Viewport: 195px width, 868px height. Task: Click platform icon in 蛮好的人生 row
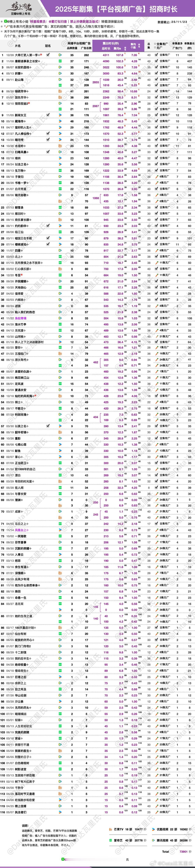click(x=60, y=127)
